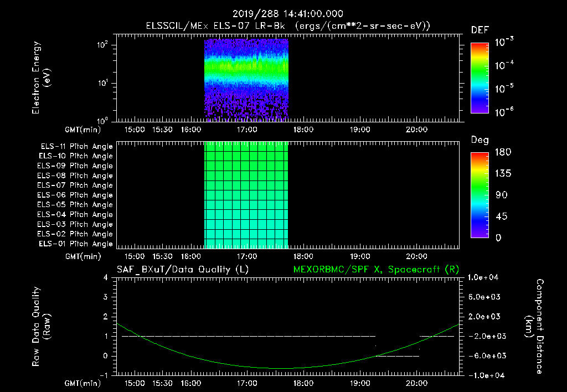Click the 2 tick on Raw Data Quality axis
Viewport: 567px width, 392px height.
click(x=106, y=316)
